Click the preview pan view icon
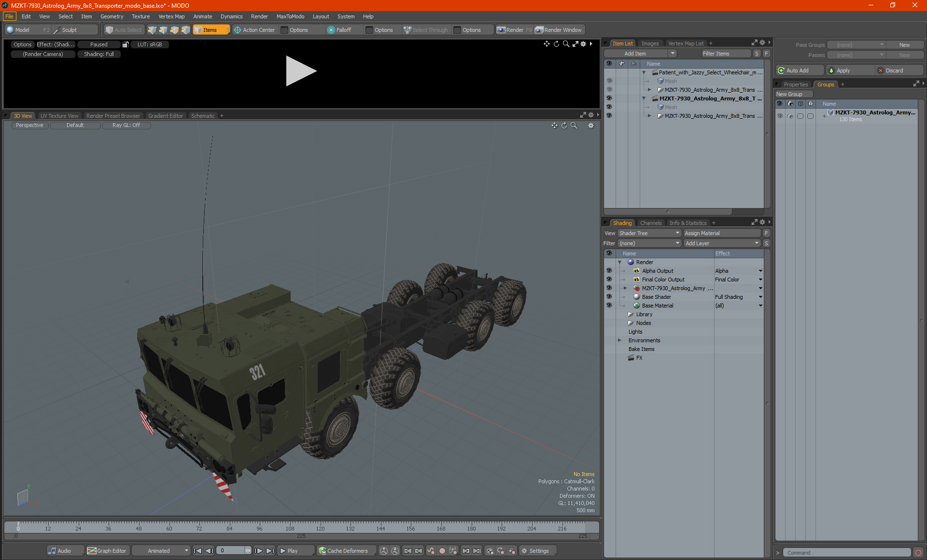 click(547, 44)
